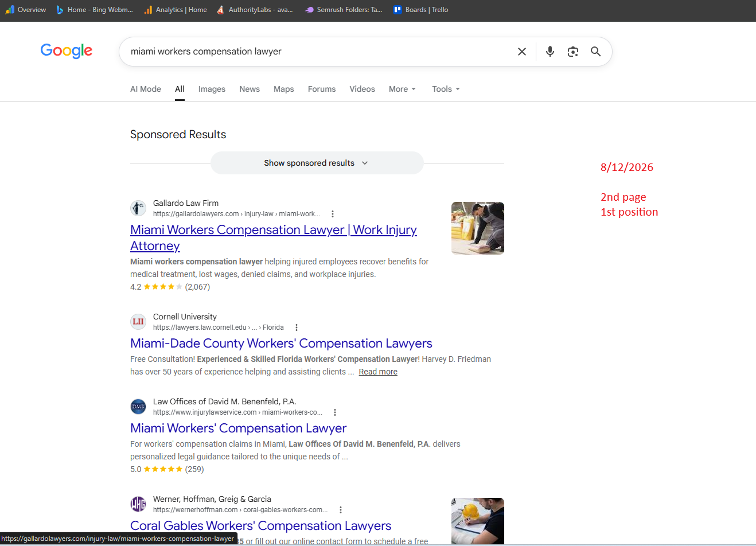Clear the search query with X

click(522, 52)
